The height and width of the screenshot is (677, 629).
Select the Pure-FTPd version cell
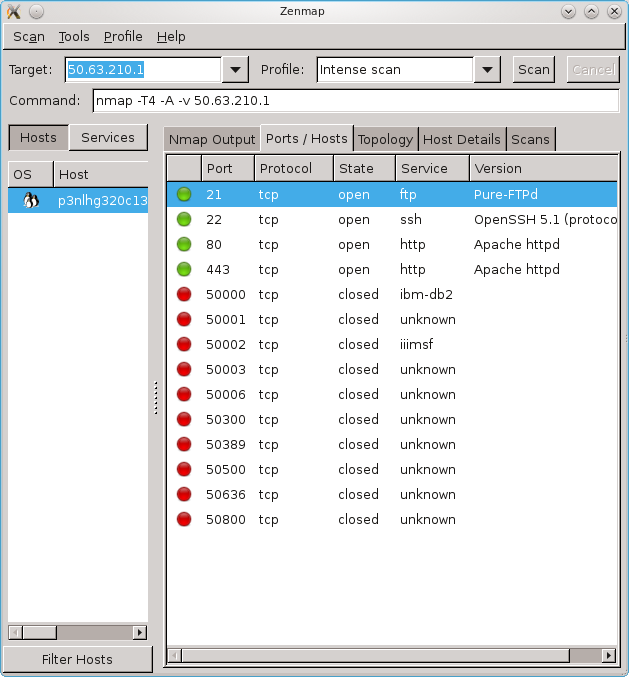click(506, 194)
